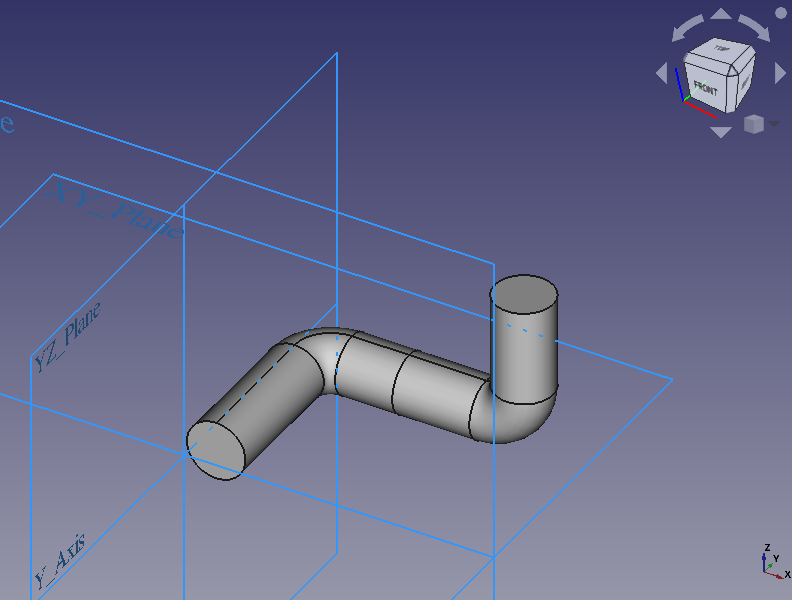This screenshot has height=600, width=792.
Task: Click the right side face of the navigation cube
Action: [744, 82]
